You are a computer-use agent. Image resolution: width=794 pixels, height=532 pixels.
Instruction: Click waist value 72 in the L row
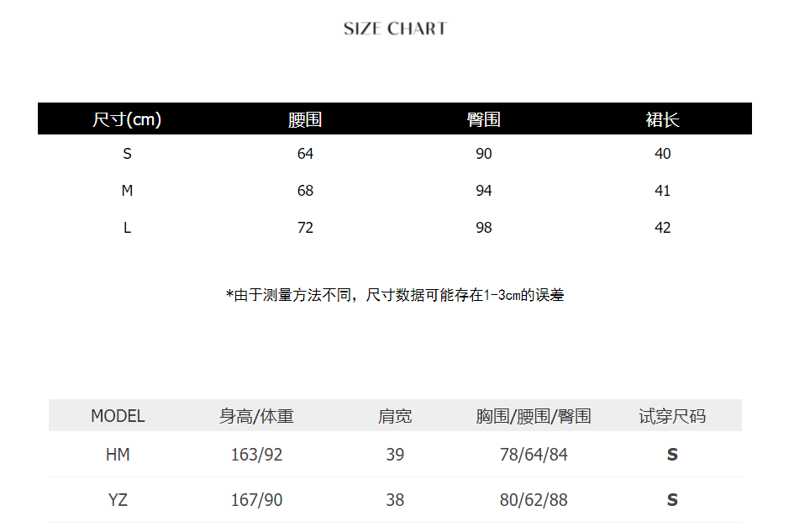click(x=305, y=228)
